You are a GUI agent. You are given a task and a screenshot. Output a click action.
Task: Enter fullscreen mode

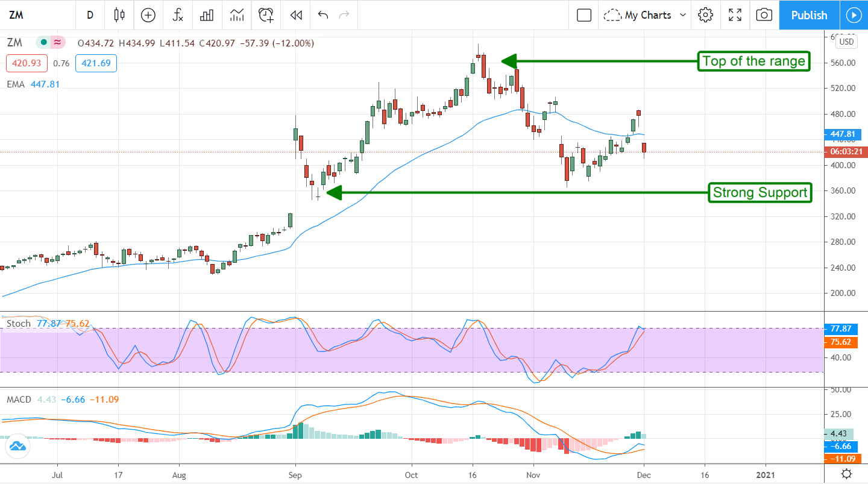(x=735, y=15)
